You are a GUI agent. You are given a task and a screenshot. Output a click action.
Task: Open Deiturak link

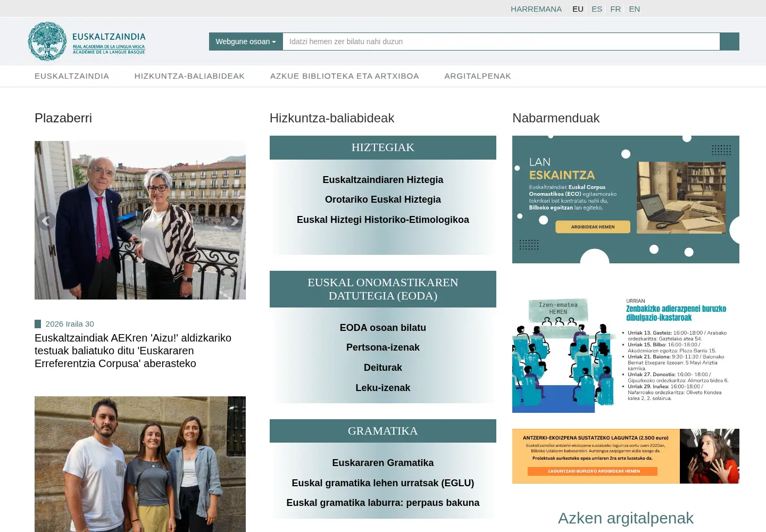pyautogui.click(x=383, y=368)
